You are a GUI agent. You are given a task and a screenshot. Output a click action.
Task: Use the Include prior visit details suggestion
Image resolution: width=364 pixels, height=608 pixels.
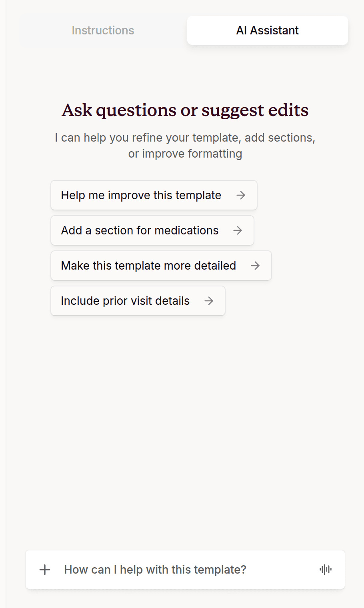click(138, 301)
